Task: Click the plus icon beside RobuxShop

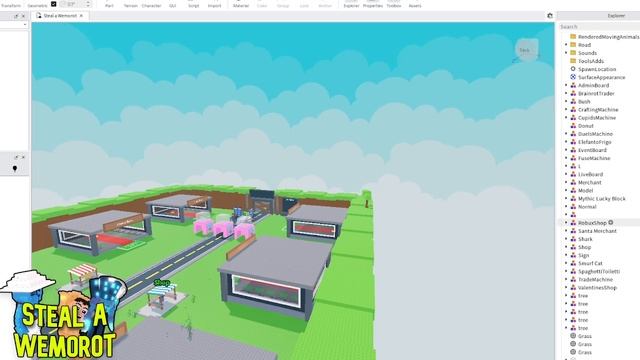Action: (x=611, y=222)
